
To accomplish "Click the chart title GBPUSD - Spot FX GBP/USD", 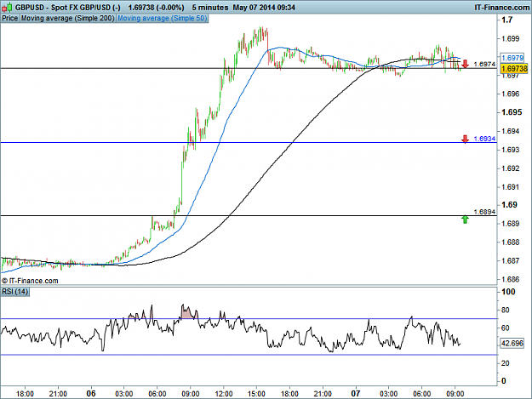I will [67, 7].
